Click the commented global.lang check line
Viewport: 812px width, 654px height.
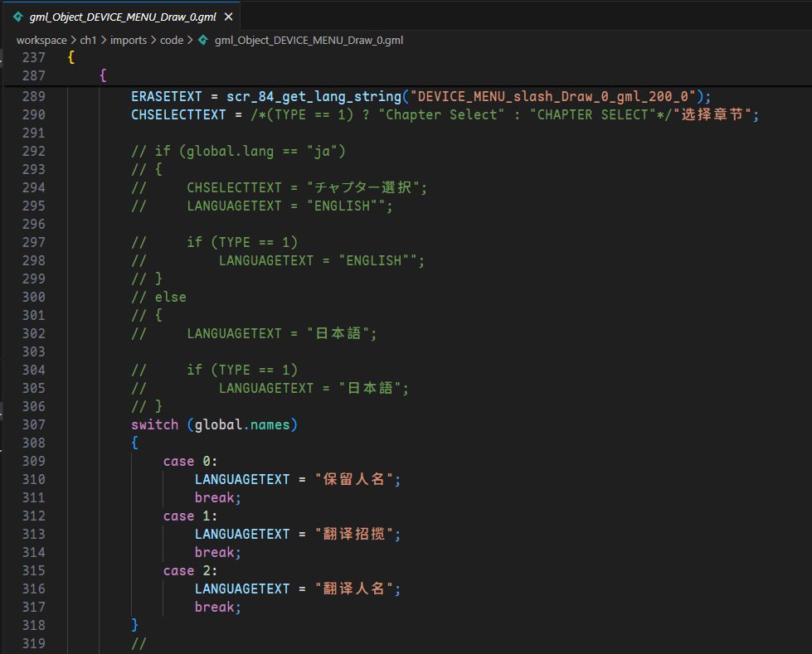coord(238,151)
